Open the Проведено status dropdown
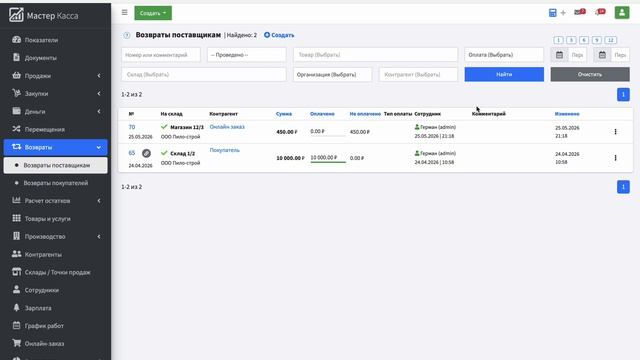The width and height of the screenshot is (640, 360). (x=247, y=55)
